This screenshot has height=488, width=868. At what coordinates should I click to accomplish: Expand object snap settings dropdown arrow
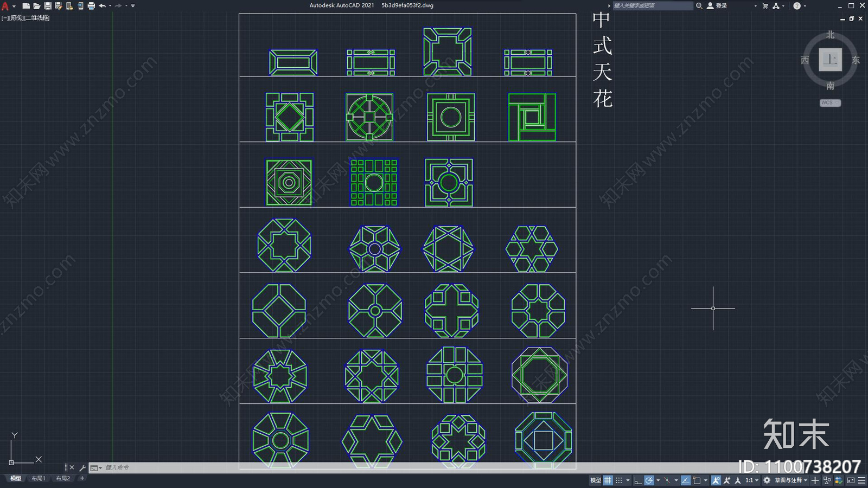tap(706, 480)
